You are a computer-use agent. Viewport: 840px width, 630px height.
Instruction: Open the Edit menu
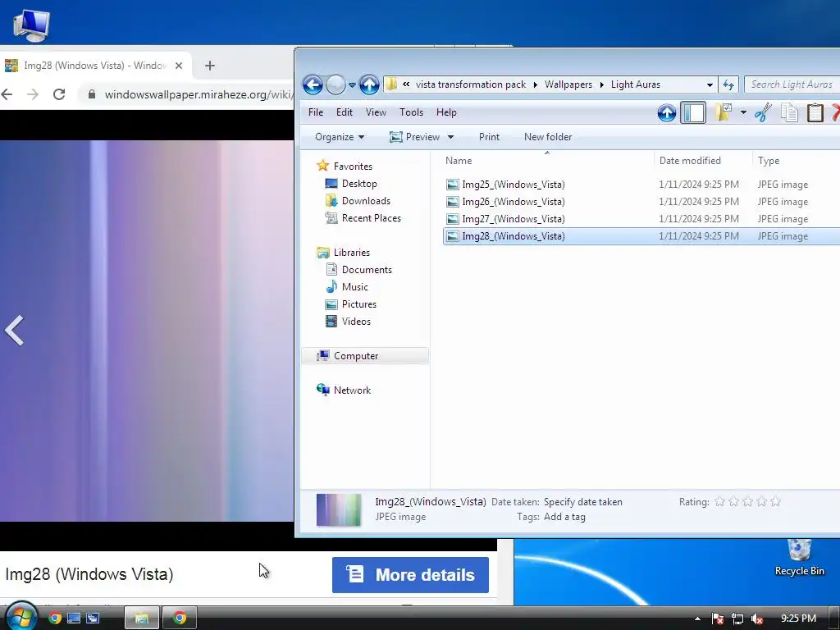coord(344,112)
